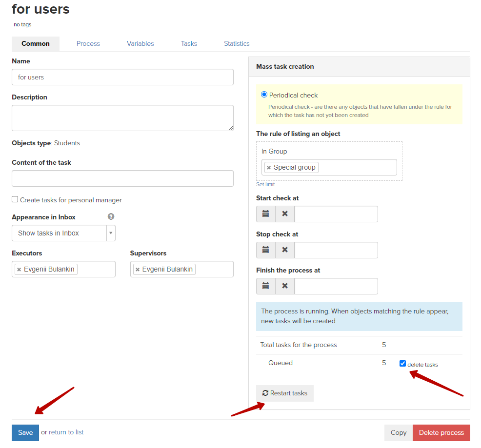Clear the Start check at date
481x448 pixels.
[285, 214]
